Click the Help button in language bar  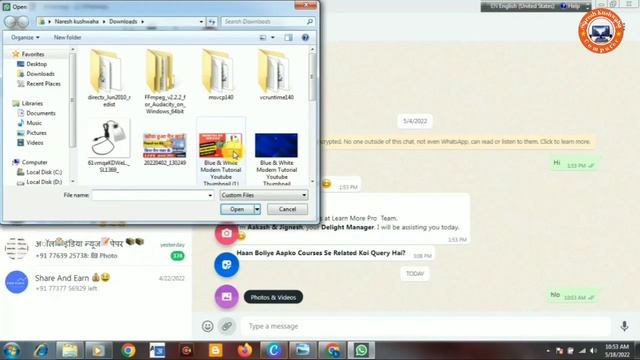pyautogui.click(x=571, y=6)
